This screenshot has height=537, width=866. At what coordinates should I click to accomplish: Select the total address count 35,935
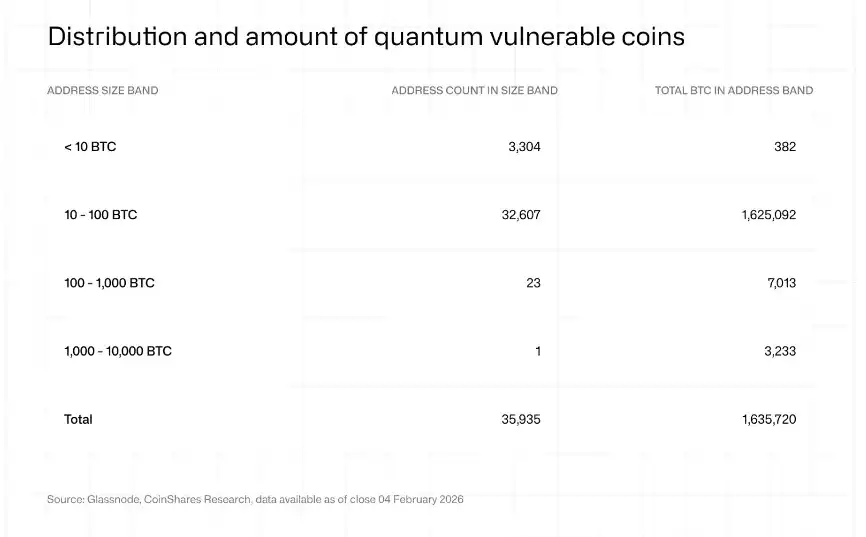(521, 419)
